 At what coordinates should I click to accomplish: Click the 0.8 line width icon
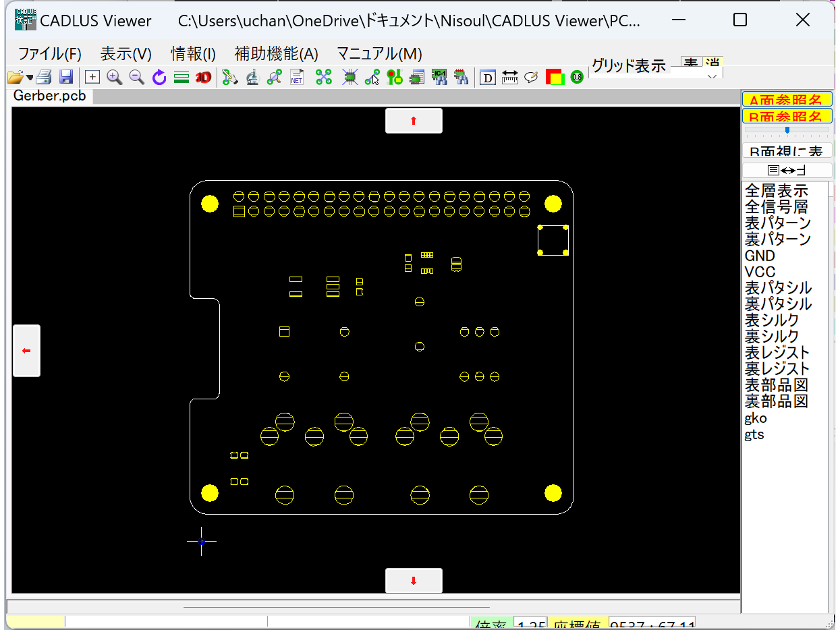[x=576, y=77]
